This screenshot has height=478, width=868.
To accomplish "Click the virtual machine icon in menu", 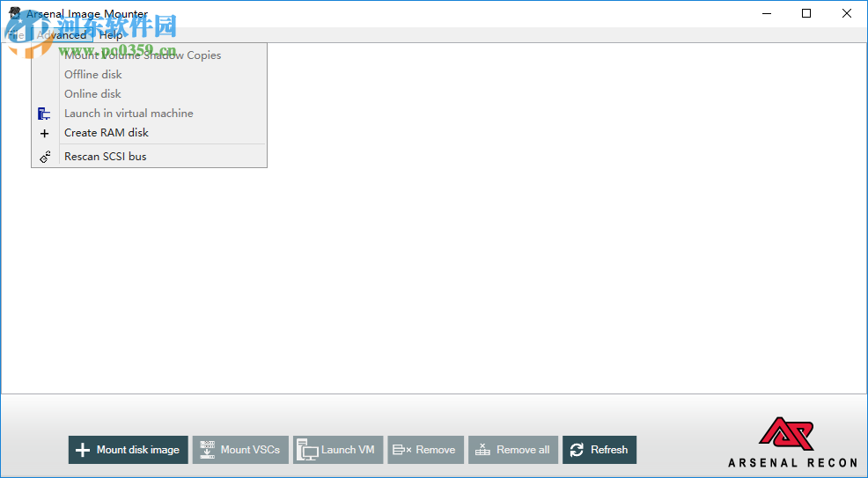I will click(44, 114).
